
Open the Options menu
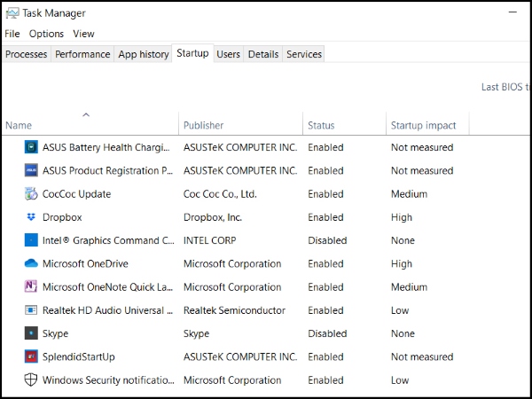pyautogui.click(x=46, y=34)
